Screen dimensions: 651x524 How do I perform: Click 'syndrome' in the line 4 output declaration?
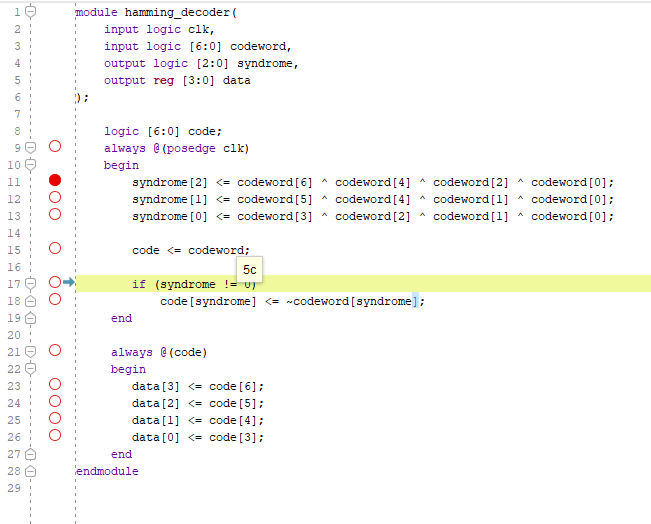[265, 64]
